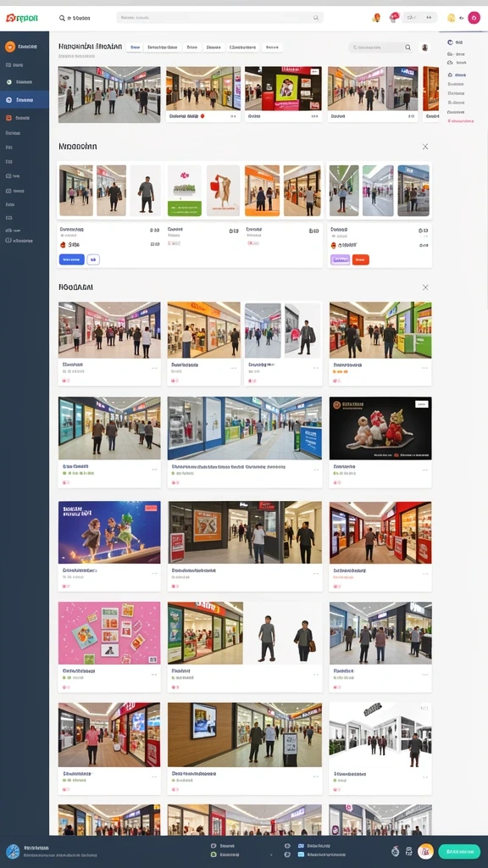Click the purple button beside the orange card button
Image resolution: width=488 pixels, height=868 pixels.
pyautogui.click(x=340, y=259)
